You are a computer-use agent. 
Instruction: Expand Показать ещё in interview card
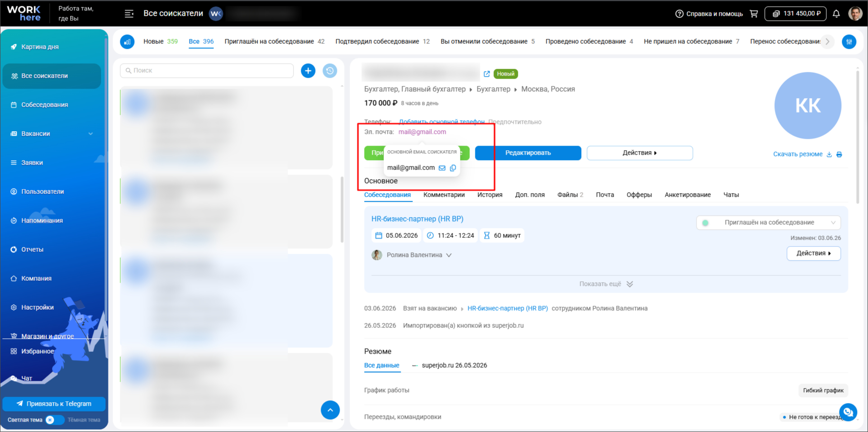click(x=606, y=284)
